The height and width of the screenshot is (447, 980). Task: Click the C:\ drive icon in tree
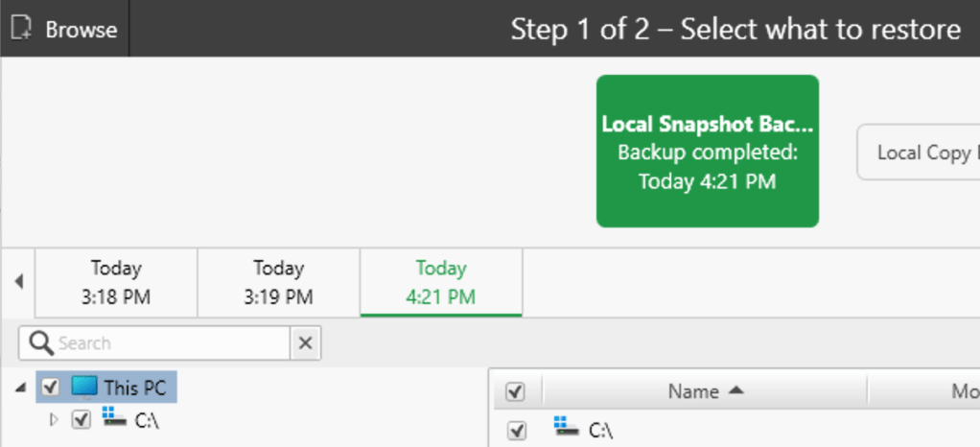point(114,418)
